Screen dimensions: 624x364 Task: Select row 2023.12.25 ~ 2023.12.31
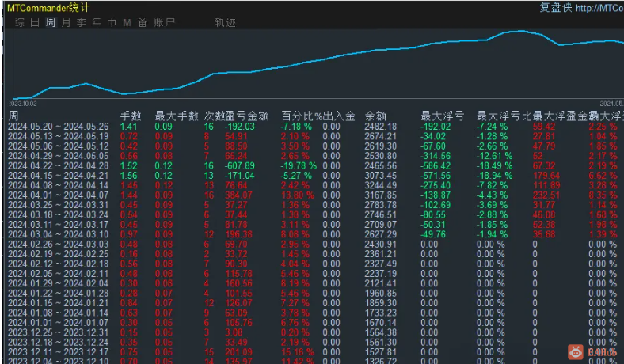(x=313, y=332)
